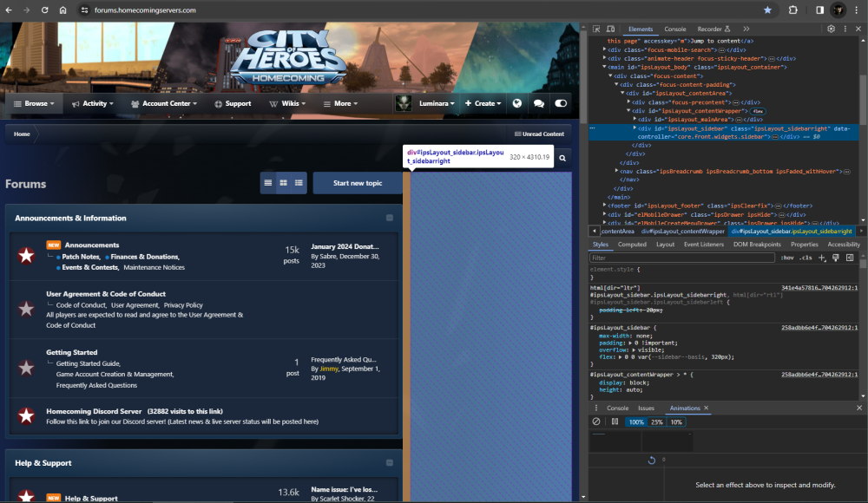868x503 pixels.
Task: Set animation speed to 25%
Action: 657,421
